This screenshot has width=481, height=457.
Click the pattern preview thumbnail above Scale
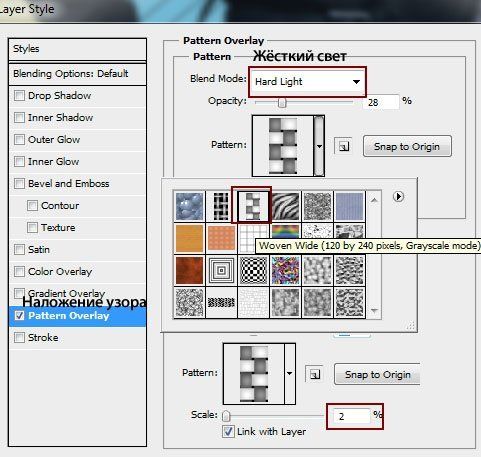point(254,374)
